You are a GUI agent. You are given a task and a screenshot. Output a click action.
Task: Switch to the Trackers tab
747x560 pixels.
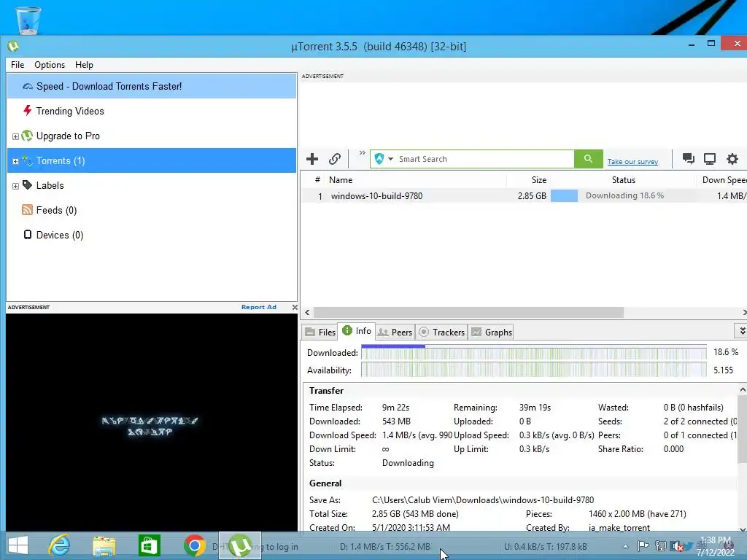tap(441, 332)
